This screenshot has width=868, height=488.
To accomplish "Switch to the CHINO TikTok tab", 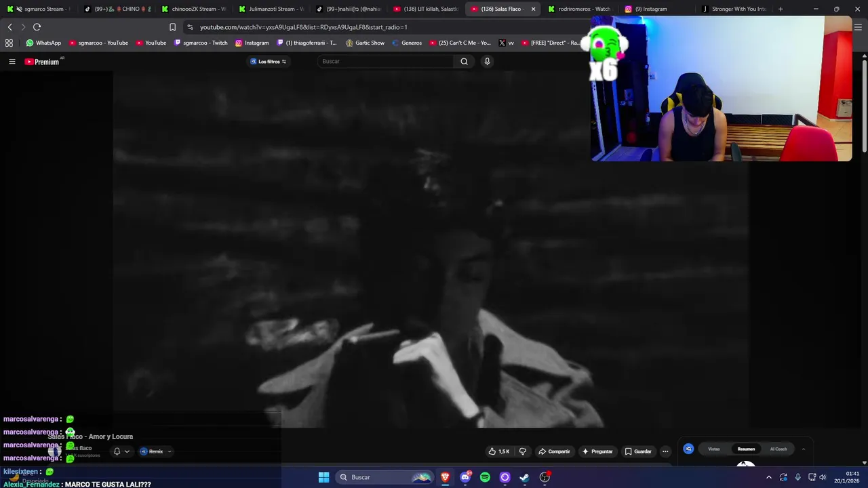I will click(x=117, y=9).
